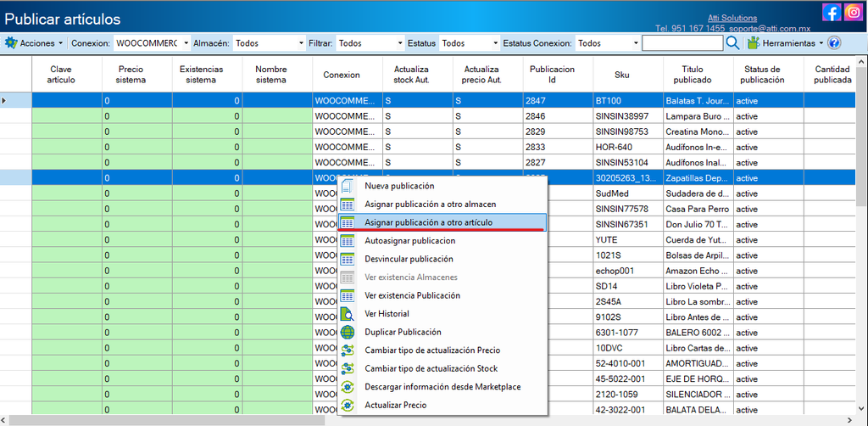The height and width of the screenshot is (426, 868).
Task: Choose Descargar información desde Marketplace
Action: pos(442,387)
